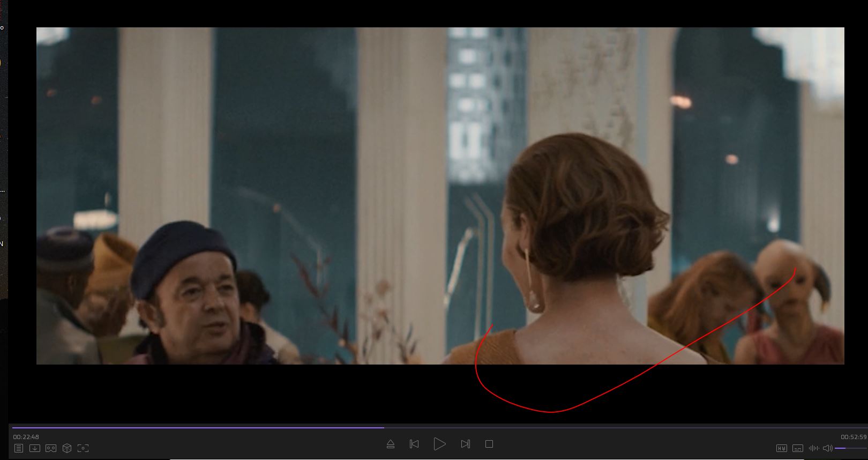Mute the speaker volume

point(827,448)
